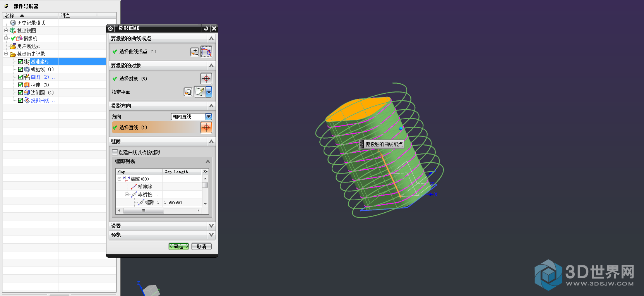Select the 选择直线 (1) highlighted row
Screen dimensions: 644x296
pos(155,127)
